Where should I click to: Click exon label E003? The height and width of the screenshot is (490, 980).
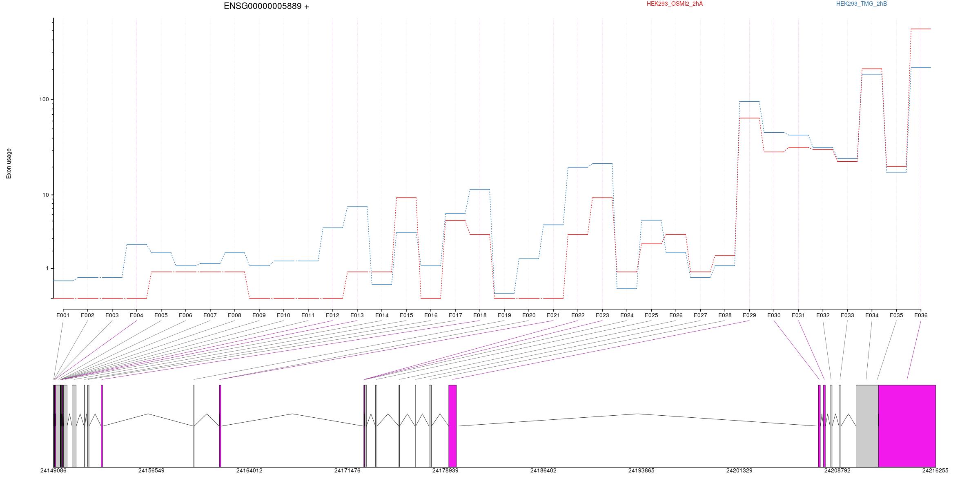click(112, 315)
